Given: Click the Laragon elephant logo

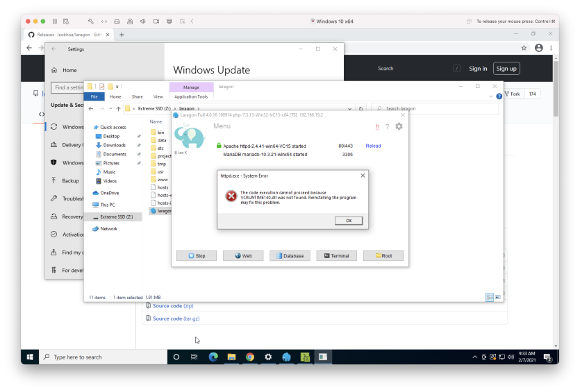Looking at the screenshot, I should tap(189, 136).
